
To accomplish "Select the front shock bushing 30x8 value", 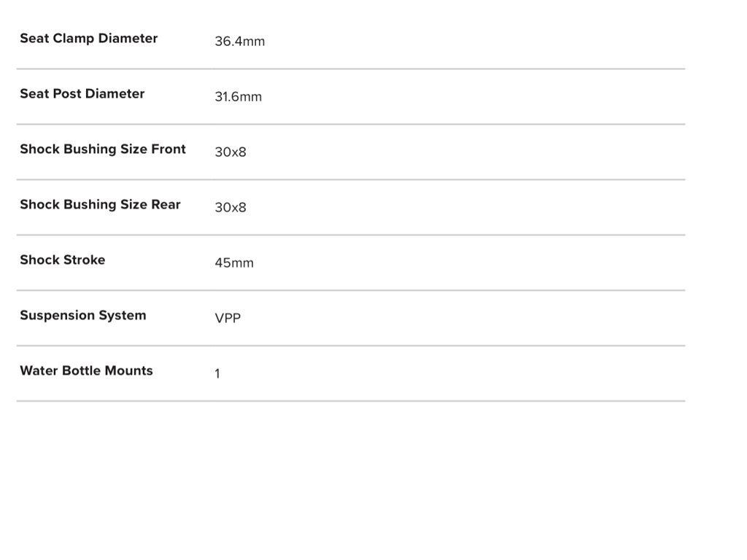I will click(231, 152).
